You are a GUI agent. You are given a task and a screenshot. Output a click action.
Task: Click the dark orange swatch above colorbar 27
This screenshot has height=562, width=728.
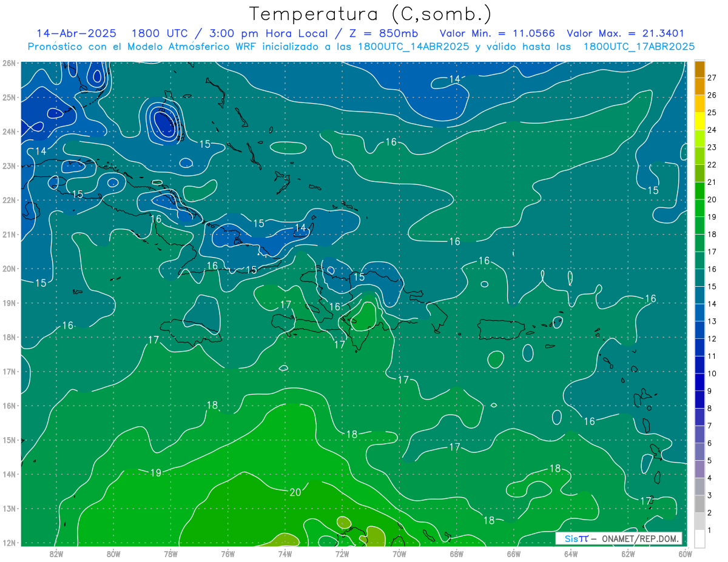[x=699, y=69]
